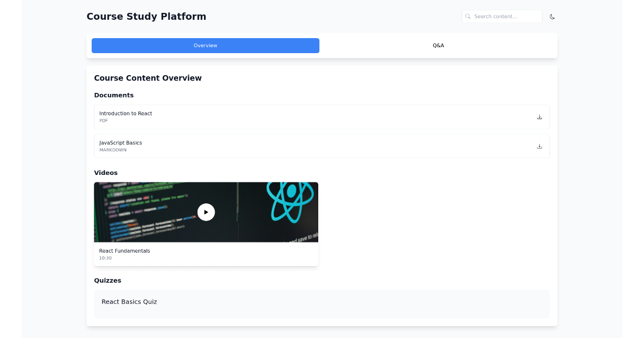The image size is (644, 338).
Task: Click the Documents section heading
Action: [x=114, y=95]
